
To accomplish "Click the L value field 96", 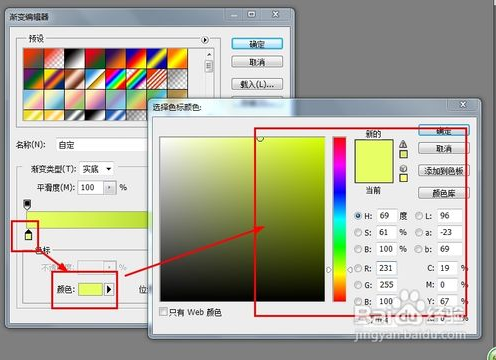I will coord(450,216).
